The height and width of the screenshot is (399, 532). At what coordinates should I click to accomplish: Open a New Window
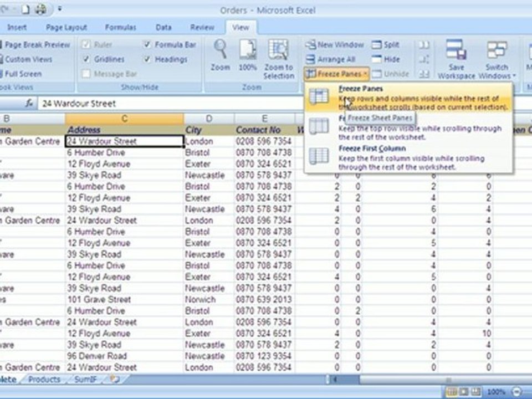335,45
